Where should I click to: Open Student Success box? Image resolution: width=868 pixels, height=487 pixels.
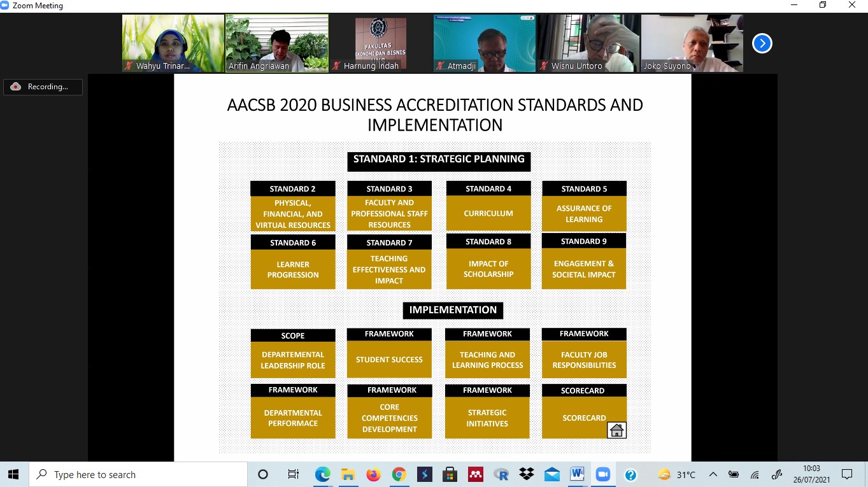click(389, 359)
